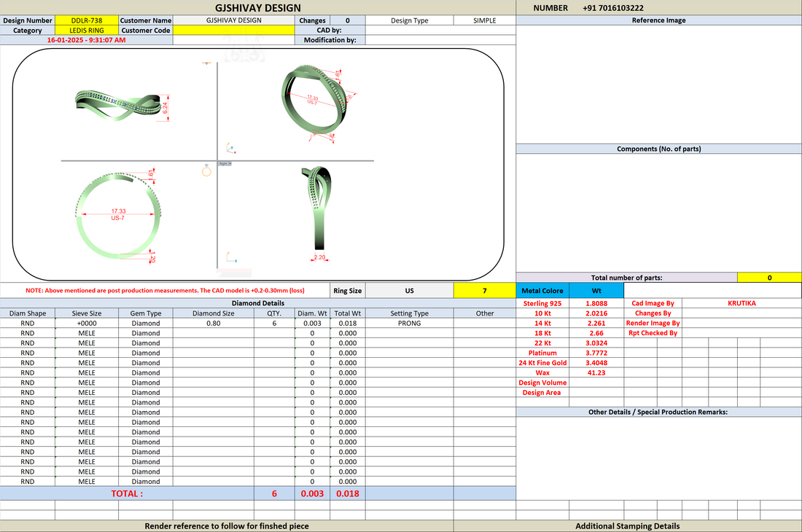Select the Diamond Size cell showing 0.80
The image size is (802, 532).
pyautogui.click(x=214, y=323)
